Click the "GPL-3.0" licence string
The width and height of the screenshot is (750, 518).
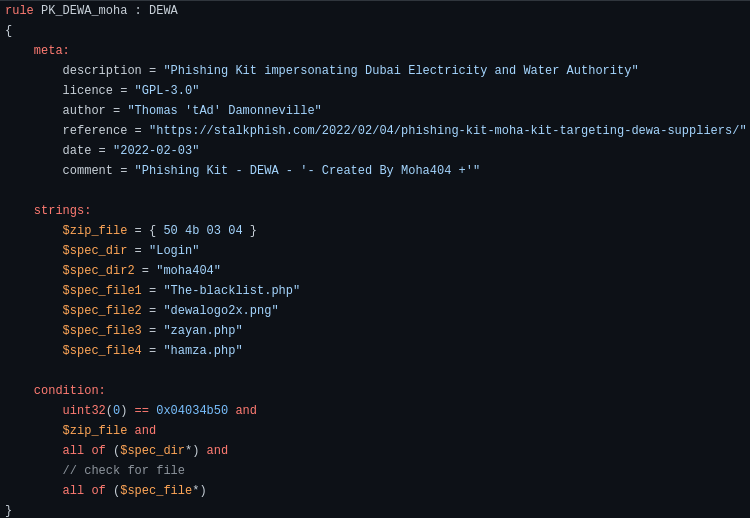click(167, 91)
